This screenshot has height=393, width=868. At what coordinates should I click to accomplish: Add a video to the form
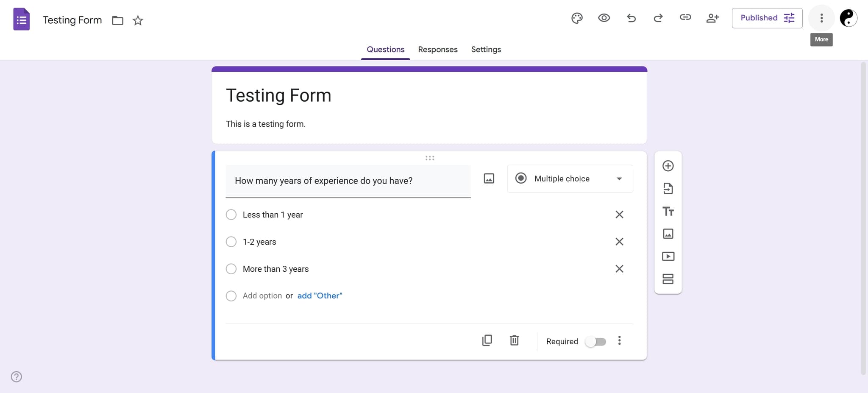coord(668,256)
